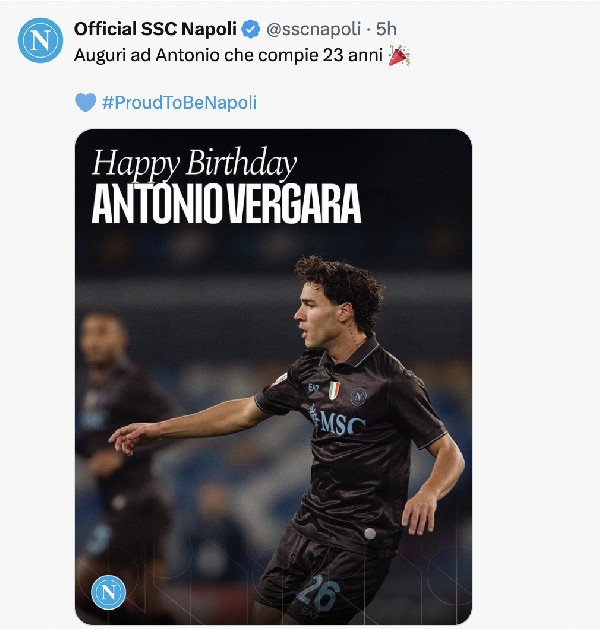This screenshot has width=600, height=629.
Task: Click the party popper emoji
Action: (x=398, y=56)
